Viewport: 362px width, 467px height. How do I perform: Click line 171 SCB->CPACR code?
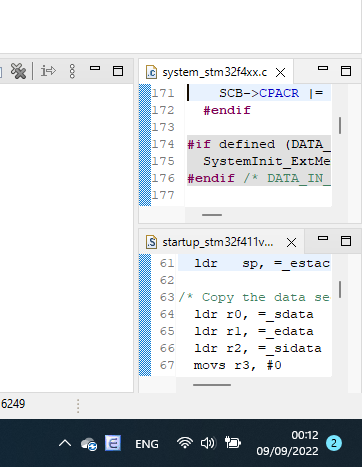tap(271, 93)
